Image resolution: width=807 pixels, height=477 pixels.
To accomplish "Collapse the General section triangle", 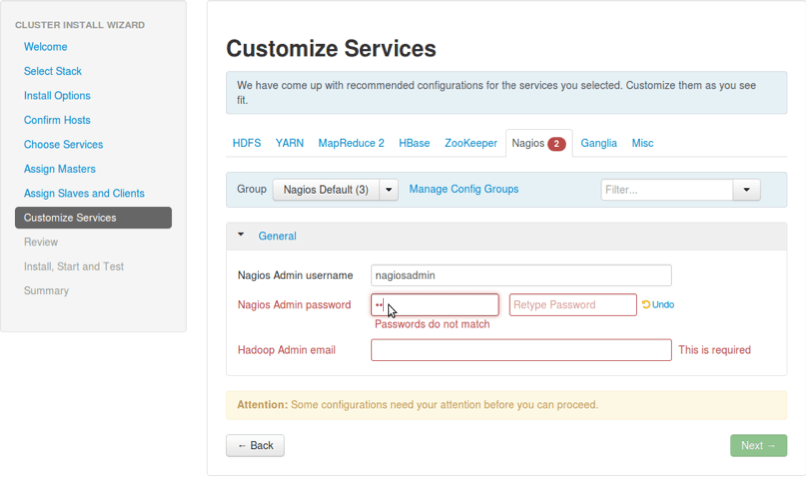I will point(241,236).
